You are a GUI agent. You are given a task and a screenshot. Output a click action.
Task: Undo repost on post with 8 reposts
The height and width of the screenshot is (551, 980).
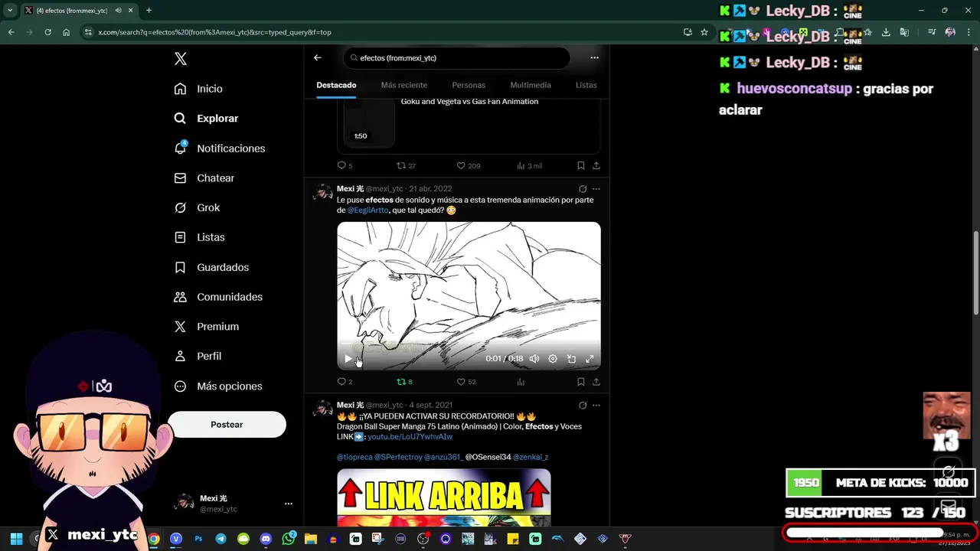[405, 382]
